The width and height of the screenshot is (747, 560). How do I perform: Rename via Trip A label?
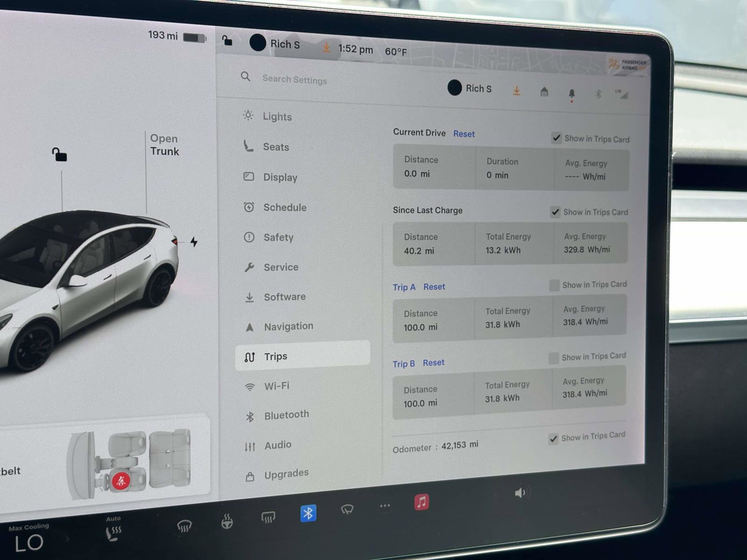[x=404, y=287]
